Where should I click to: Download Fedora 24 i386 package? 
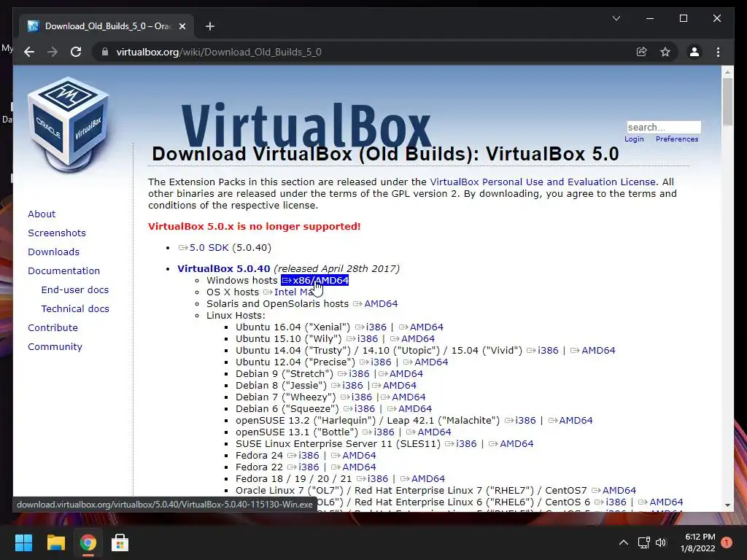[x=303, y=455]
